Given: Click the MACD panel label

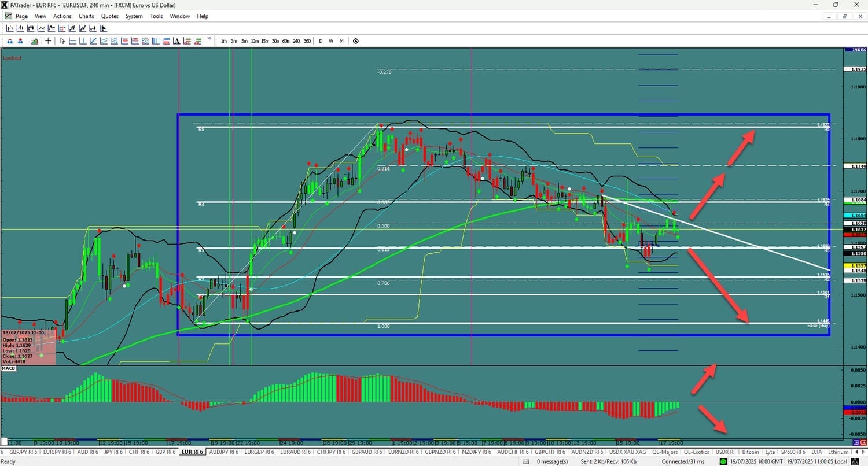Looking at the screenshot, I should [x=9, y=368].
